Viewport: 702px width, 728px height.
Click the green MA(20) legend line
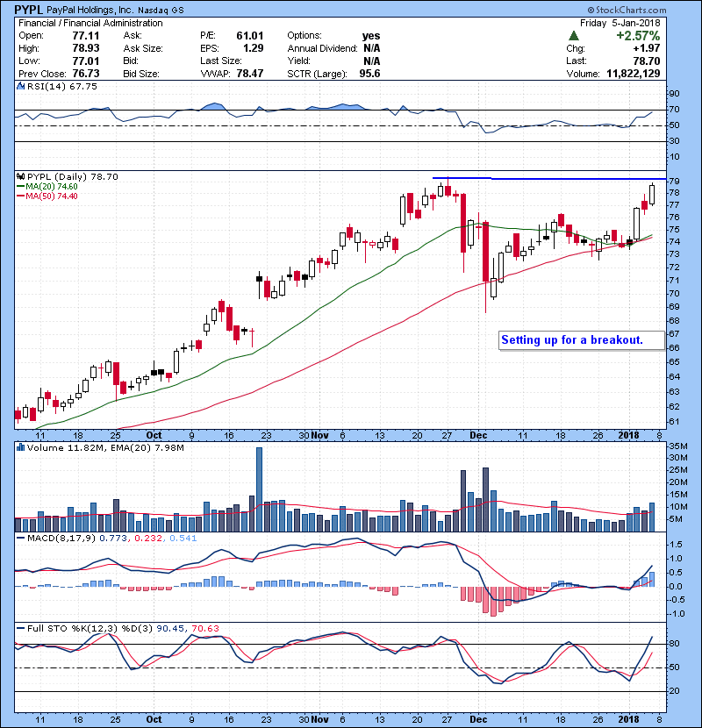20,187
